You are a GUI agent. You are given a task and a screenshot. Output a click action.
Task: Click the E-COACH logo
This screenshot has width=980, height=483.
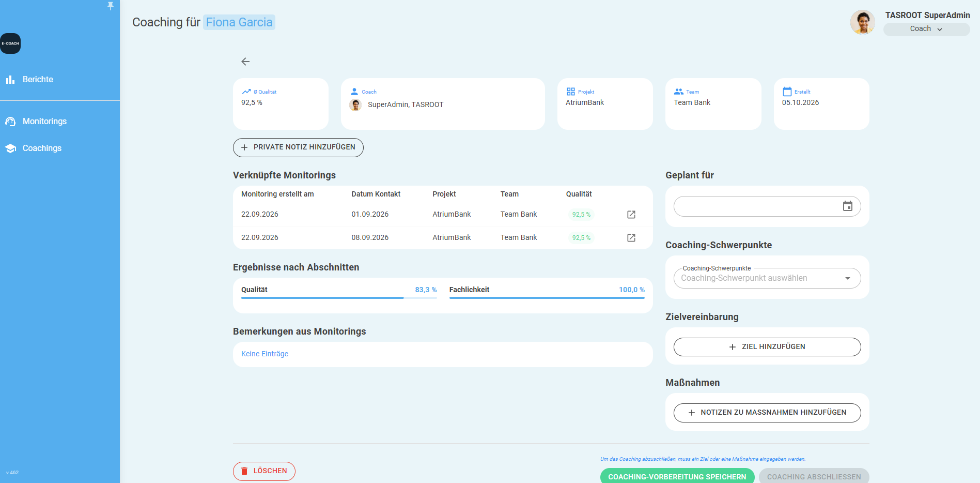pyautogui.click(x=10, y=43)
